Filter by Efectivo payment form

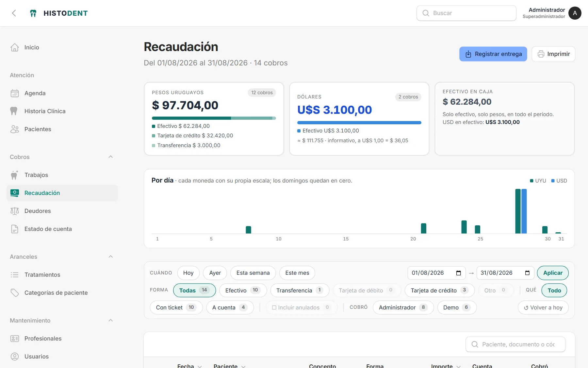click(243, 290)
